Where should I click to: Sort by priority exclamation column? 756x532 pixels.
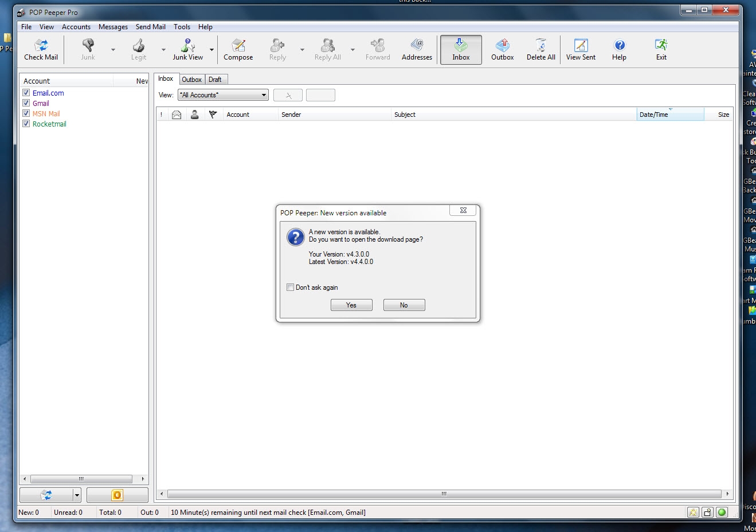tap(162, 115)
